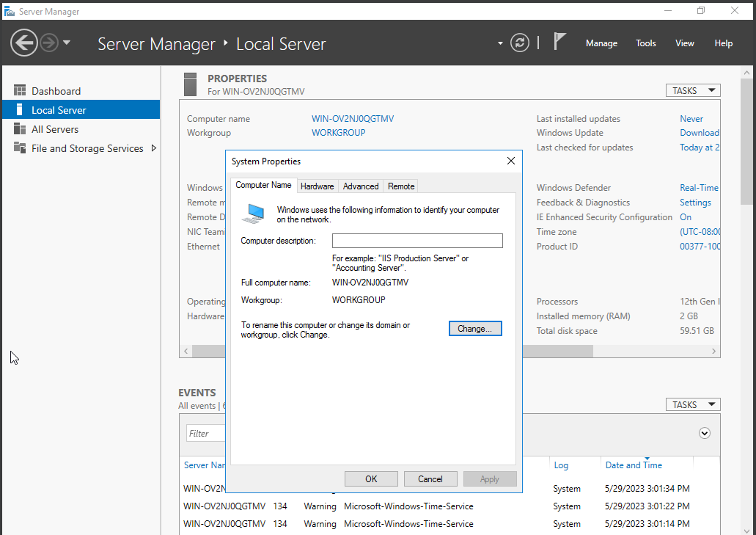Select the event row dated 3:01:22 PM
This screenshot has height=535, width=756.
[449, 506]
